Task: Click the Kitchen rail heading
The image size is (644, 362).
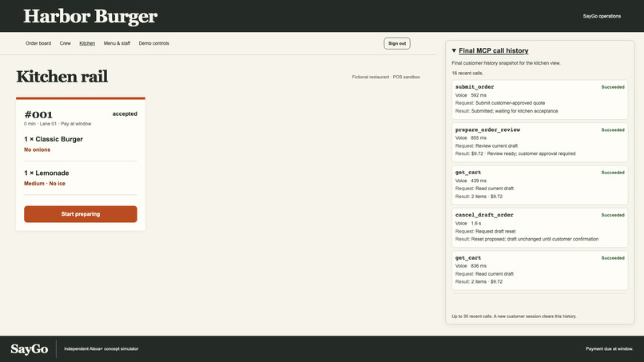Action: tap(62, 77)
